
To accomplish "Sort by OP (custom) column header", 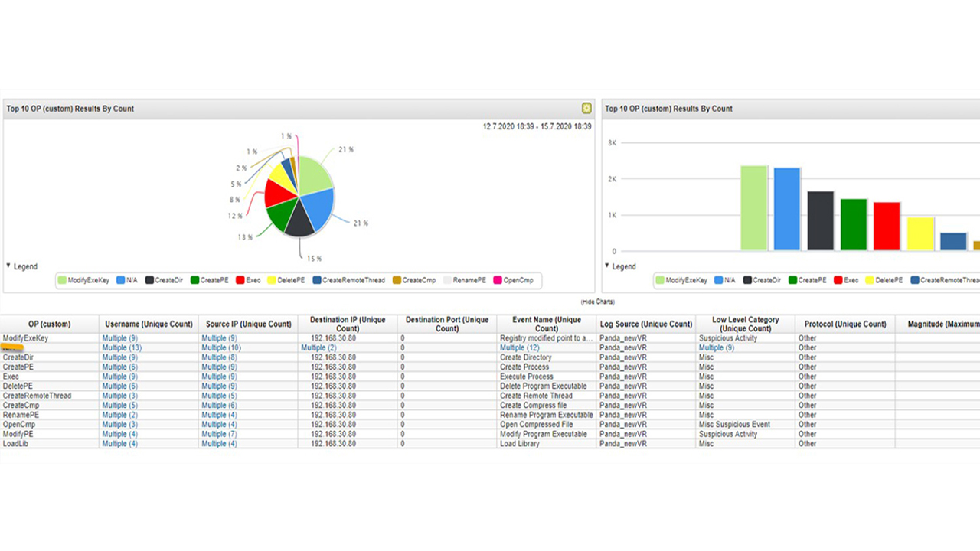I will point(50,324).
